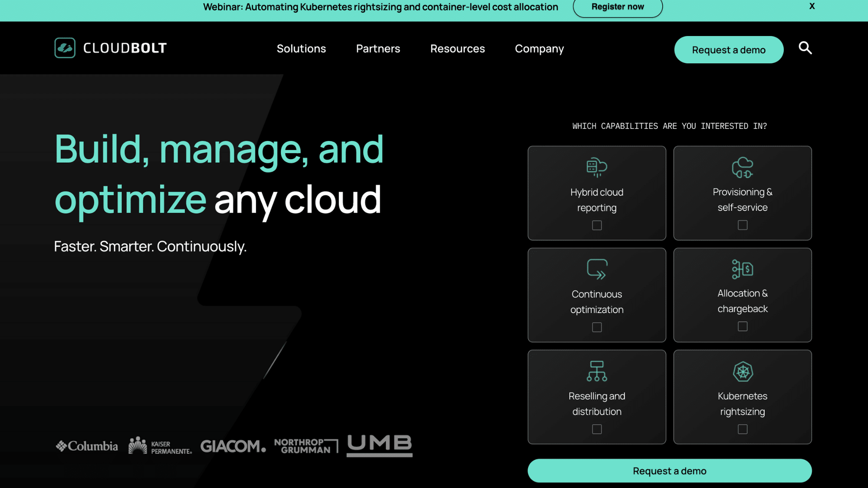This screenshot has height=488, width=868.
Task: Expand the Solutions nav menu
Action: [301, 49]
